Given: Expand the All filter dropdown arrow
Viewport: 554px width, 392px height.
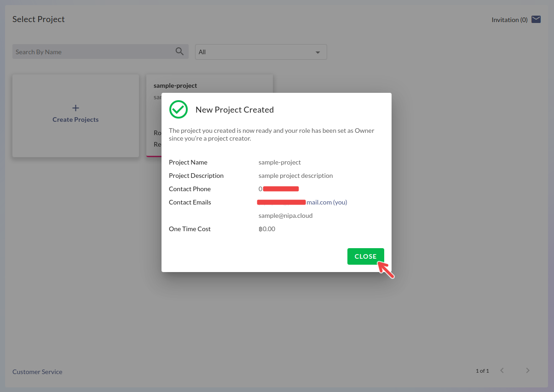Looking at the screenshot, I should pos(317,52).
